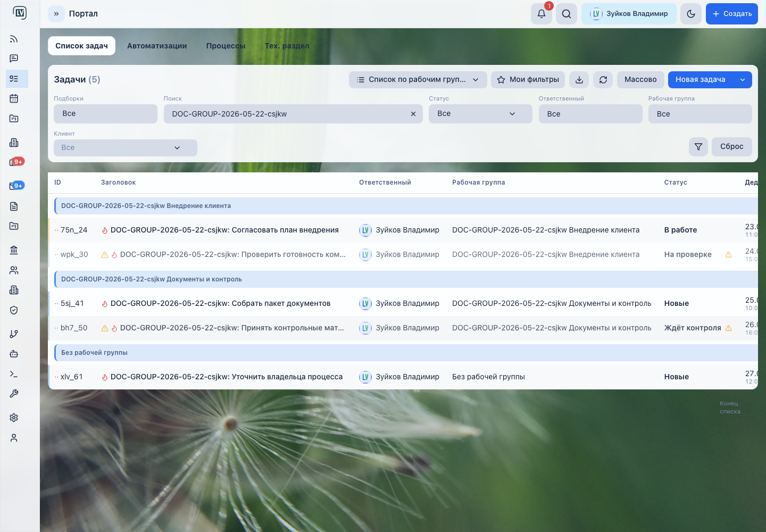The image size is (766, 532).
Task: Open task Собрать пакет документов
Action: click(x=220, y=303)
